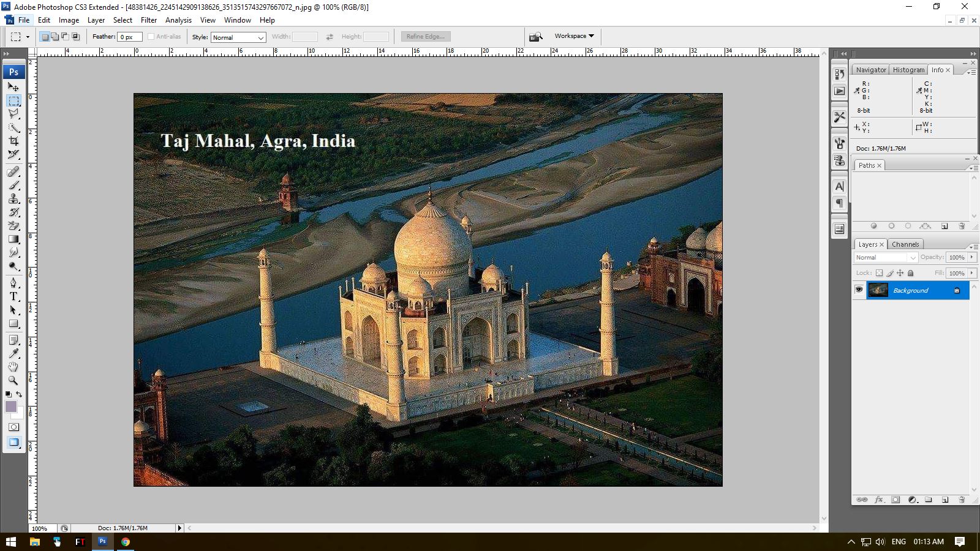This screenshot has width=980, height=551.
Task: Open the Character panel from dock
Action: [839, 186]
